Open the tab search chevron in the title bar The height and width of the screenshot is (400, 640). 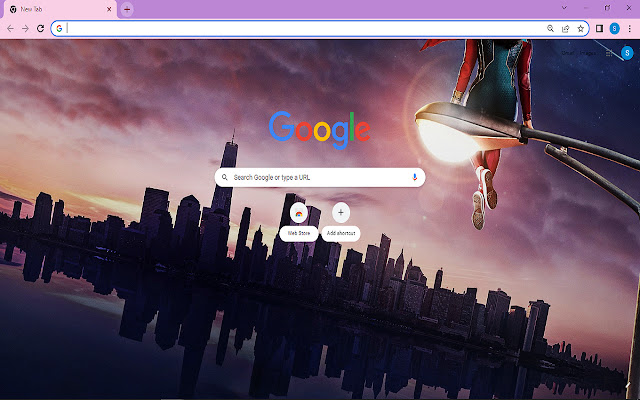[x=564, y=7]
